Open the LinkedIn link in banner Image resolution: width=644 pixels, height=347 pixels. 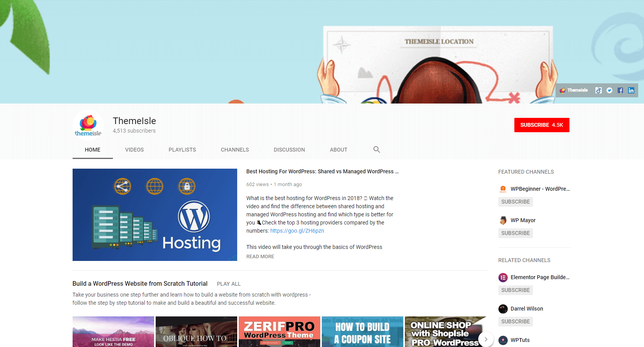coord(631,90)
